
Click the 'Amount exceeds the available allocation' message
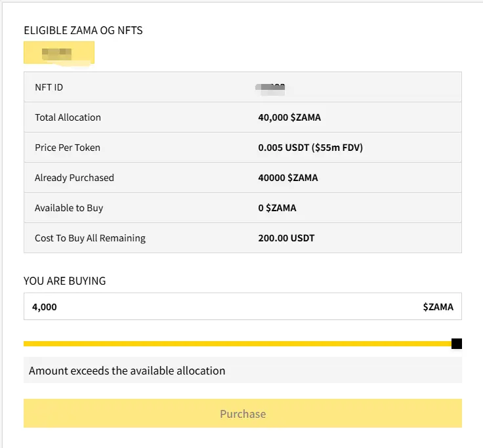coord(127,371)
